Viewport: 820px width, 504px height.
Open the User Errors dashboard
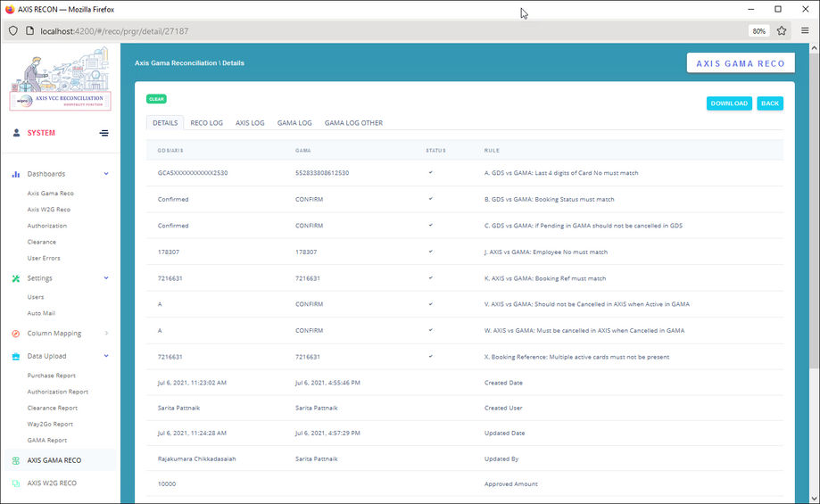44,258
